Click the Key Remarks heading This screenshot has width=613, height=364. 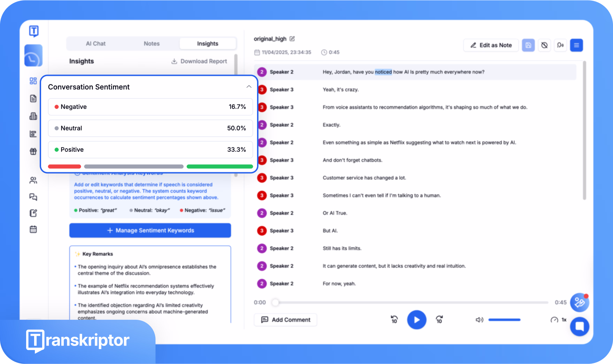tap(98, 254)
